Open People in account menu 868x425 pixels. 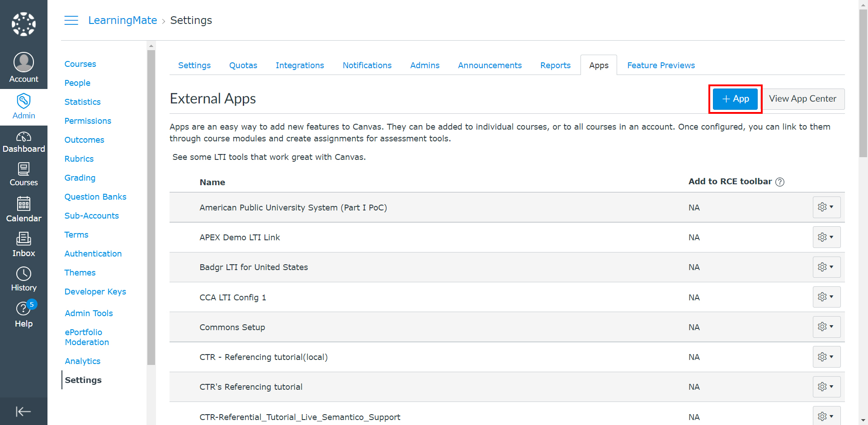[77, 83]
